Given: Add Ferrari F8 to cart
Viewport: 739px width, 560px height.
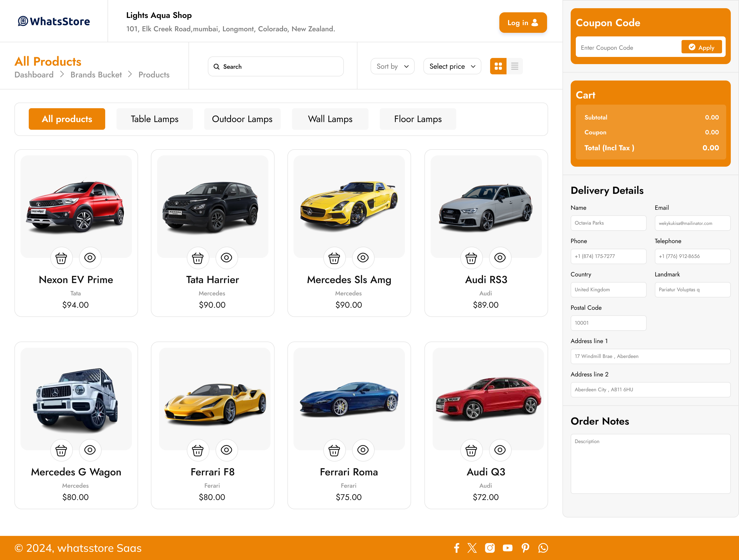Looking at the screenshot, I should pos(198,450).
